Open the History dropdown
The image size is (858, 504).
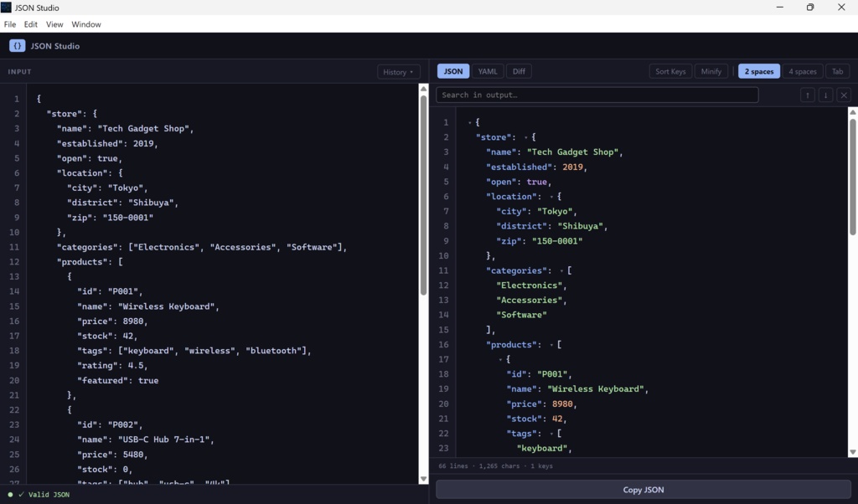(x=398, y=72)
